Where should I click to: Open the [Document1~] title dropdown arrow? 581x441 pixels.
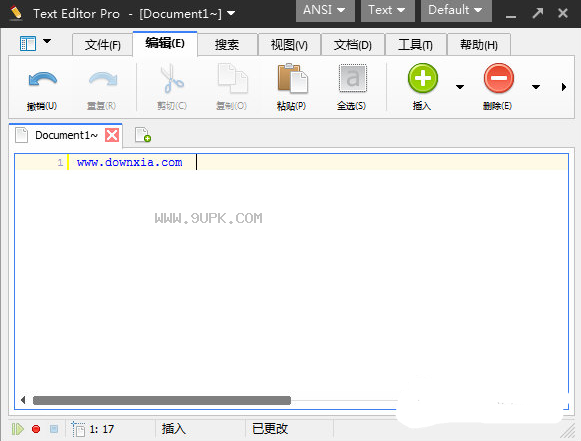click(231, 14)
